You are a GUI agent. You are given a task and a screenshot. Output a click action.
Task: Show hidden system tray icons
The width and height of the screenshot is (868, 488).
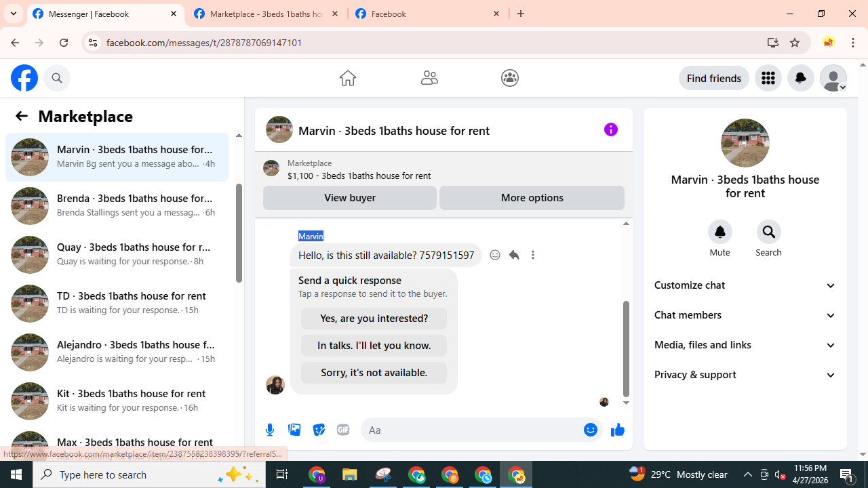tap(747, 474)
